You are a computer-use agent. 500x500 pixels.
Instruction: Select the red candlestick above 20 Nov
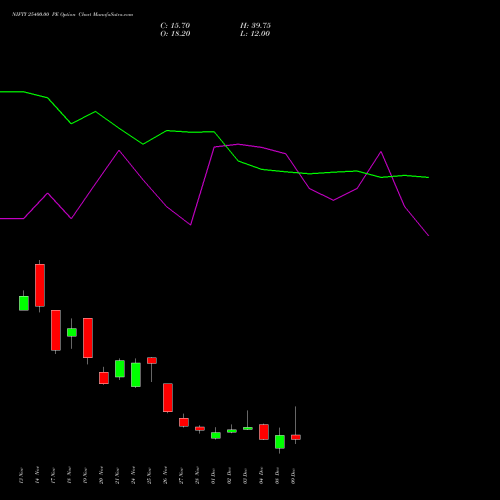pyautogui.click(x=104, y=378)
